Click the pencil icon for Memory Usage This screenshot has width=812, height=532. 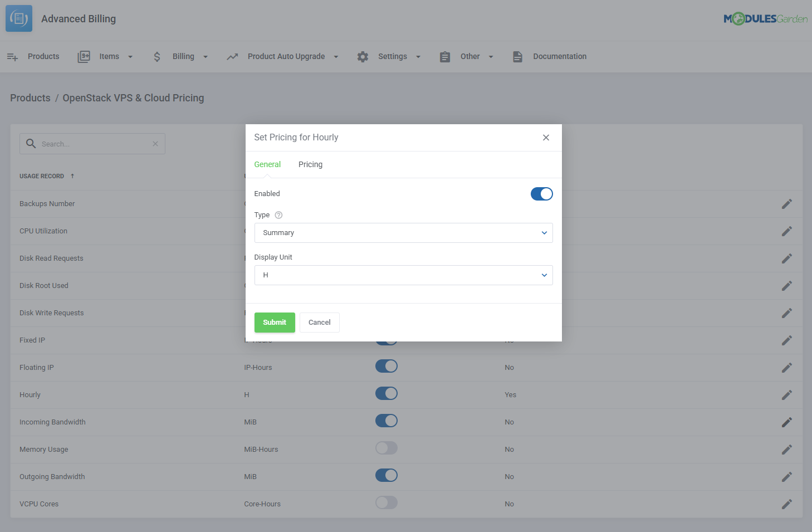point(786,450)
